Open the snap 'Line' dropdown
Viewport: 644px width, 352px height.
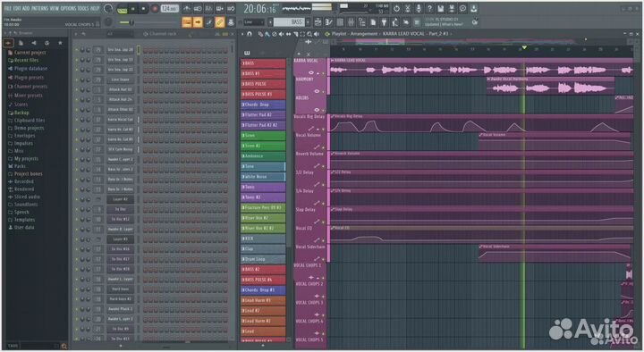(253, 22)
